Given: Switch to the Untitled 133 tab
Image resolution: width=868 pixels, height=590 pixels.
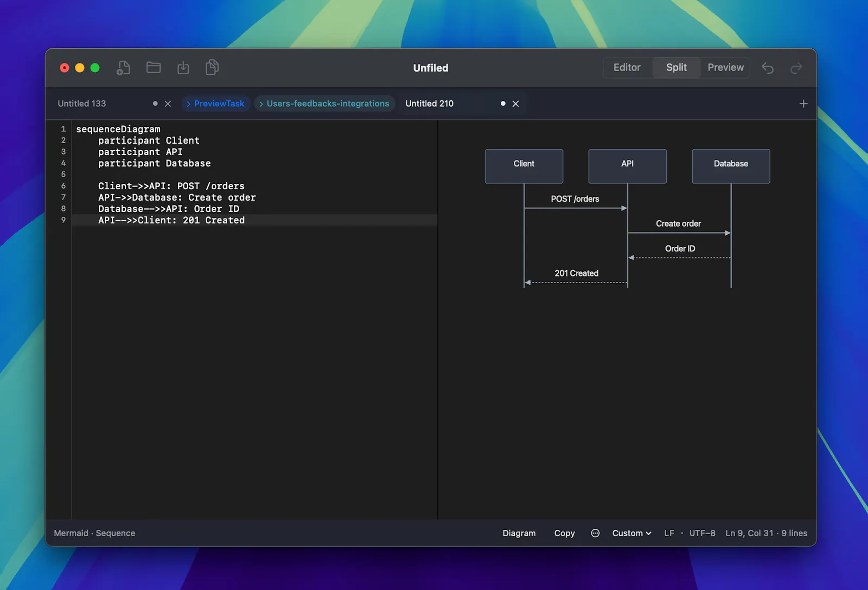Looking at the screenshot, I should [82, 104].
